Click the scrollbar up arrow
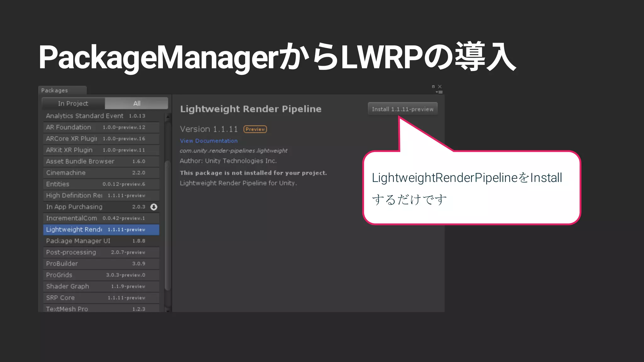 coord(168,117)
